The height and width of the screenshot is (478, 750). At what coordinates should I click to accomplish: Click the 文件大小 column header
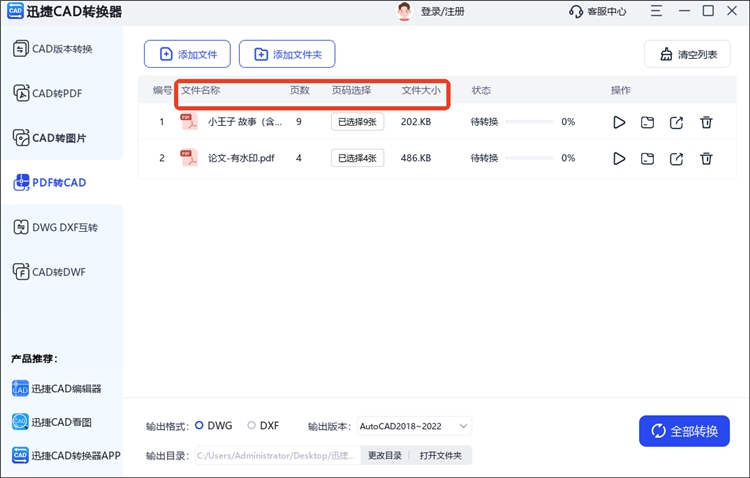421,90
